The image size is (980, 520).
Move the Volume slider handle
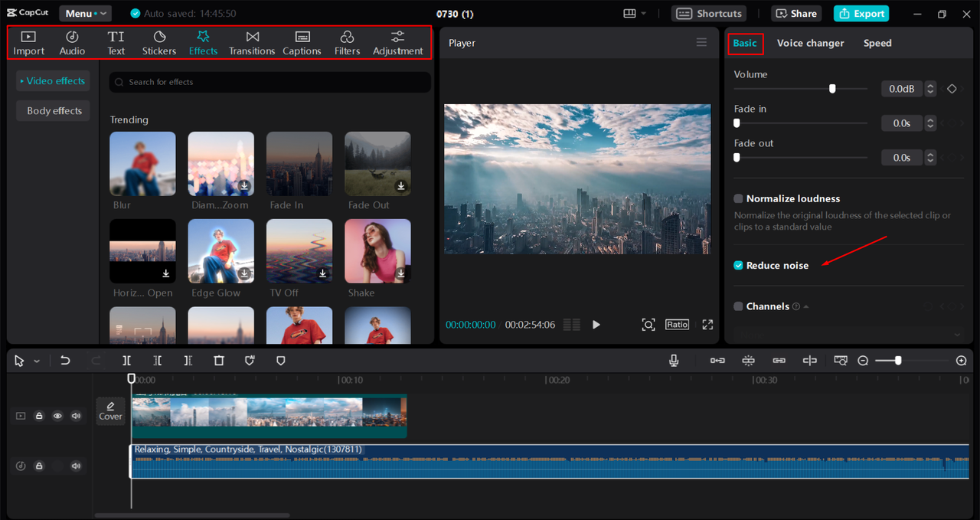tap(832, 89)
